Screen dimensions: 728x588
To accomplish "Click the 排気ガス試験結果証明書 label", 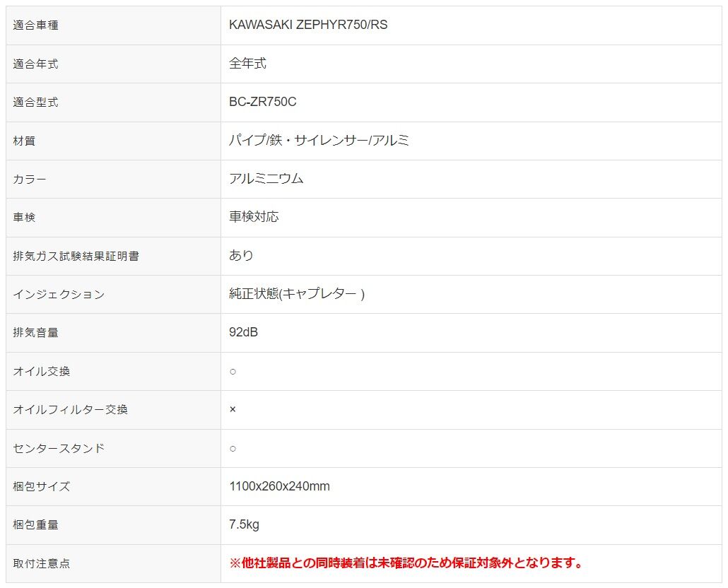I will 76,256.
